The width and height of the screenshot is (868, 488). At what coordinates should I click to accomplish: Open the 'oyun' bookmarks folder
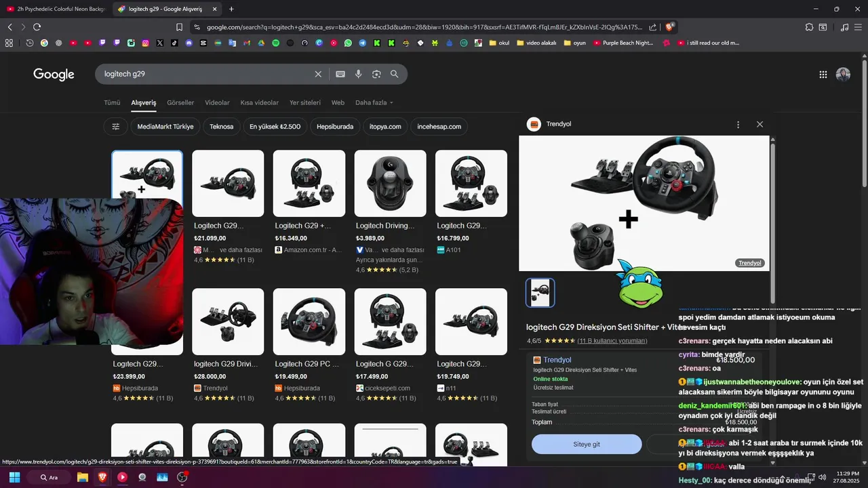point(574,43)
